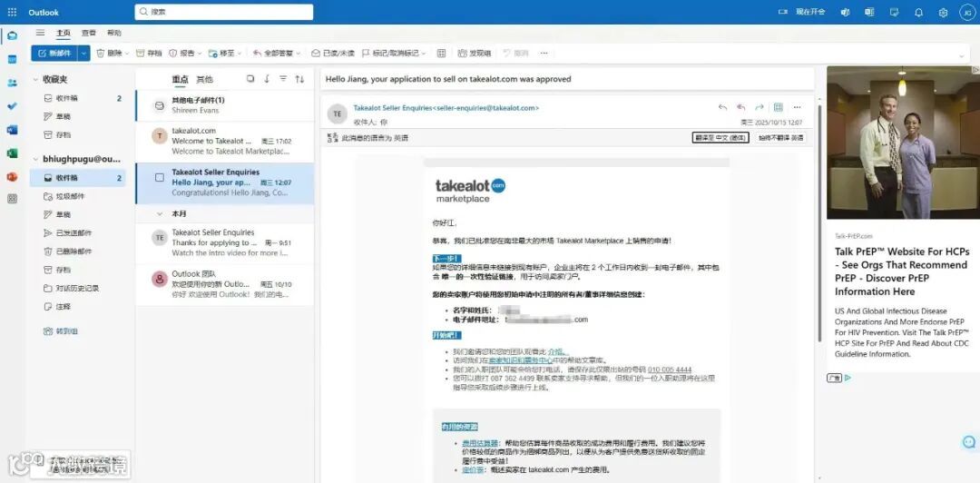Open More apps icon in left rail
The height and width of the screenshot is (483, 980).
click(12, 199)
